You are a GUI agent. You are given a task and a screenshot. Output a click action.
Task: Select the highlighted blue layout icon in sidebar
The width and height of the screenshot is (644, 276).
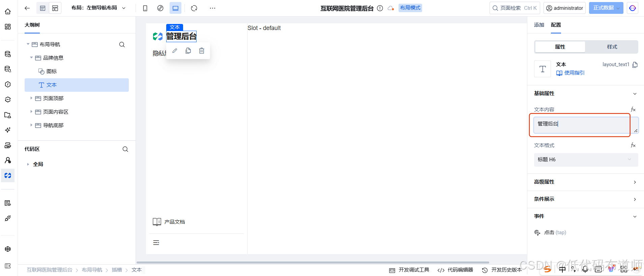[8, 175]
